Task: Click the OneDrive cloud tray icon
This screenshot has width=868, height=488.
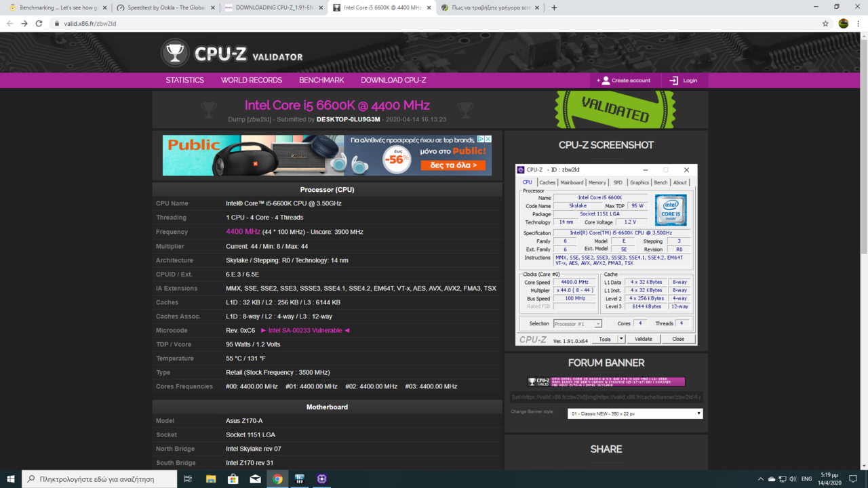Action: (x=772, y=479)
